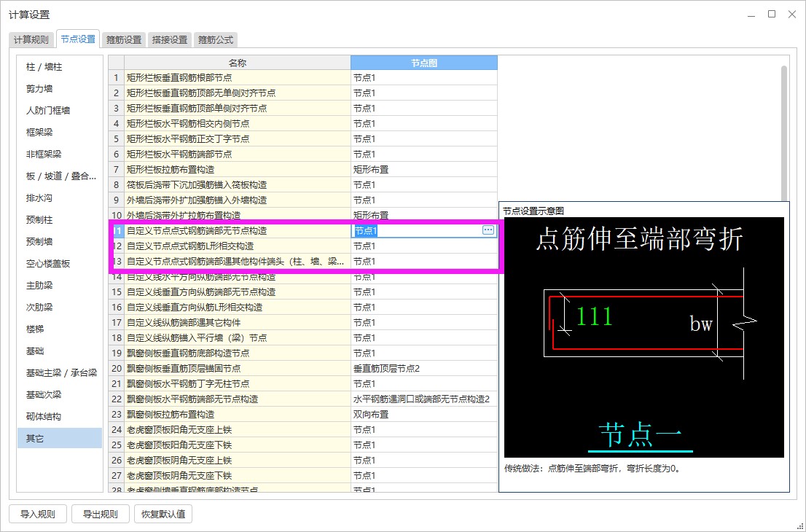Screen dimensions: 806x532
Task: Select the 预制柱 category
Action: pyautogui.click(x=58, y=219)
